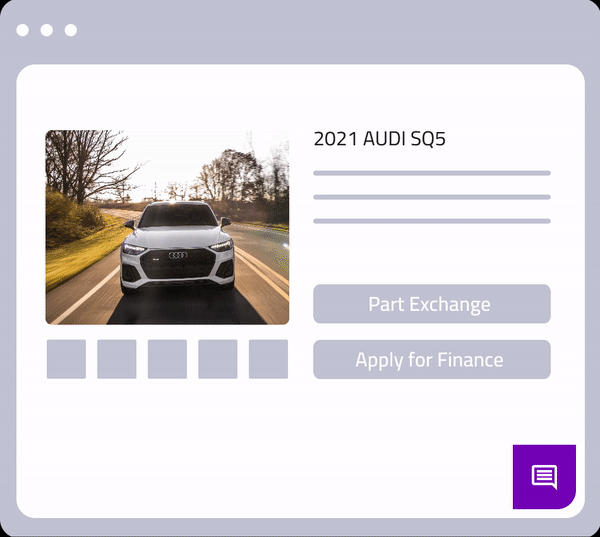Viewport: 600px width, 537px height.
Task: Click the 2021 AUDI SQ5 title
Action: coord(380,139)
